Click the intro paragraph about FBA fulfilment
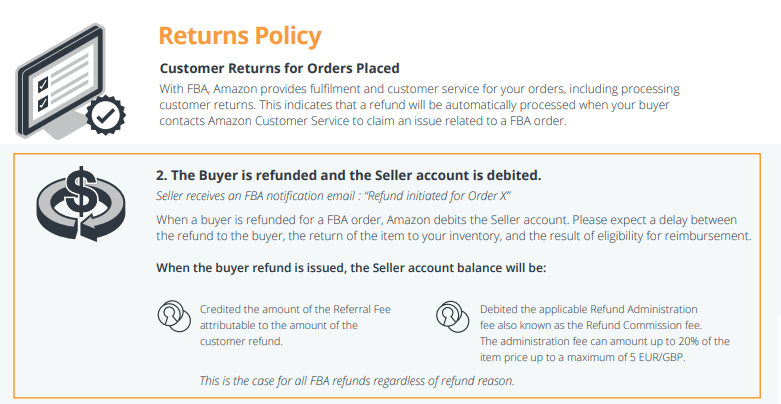Screen dimensions: 781x404 (419, 105)
